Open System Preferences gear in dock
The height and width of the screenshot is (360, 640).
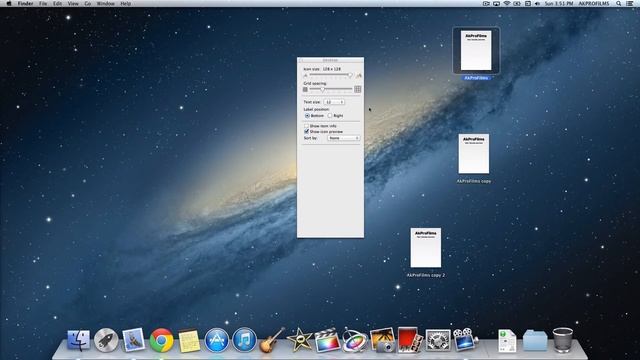point(438,340)
